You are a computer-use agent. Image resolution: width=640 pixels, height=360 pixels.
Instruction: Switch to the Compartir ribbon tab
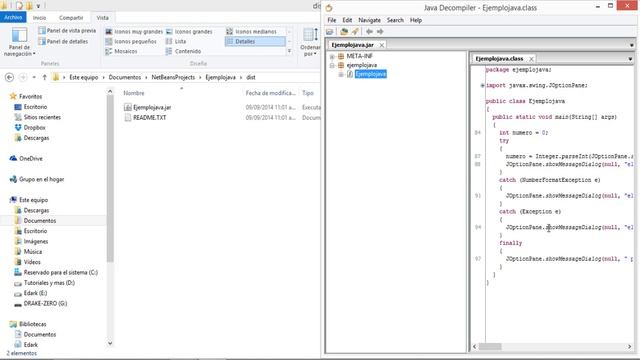pos(71,18)
